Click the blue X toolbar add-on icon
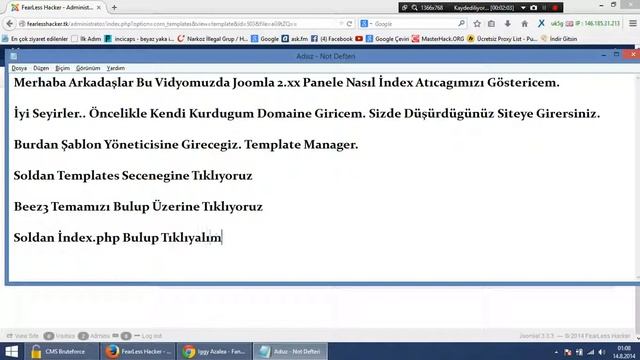This screenshot has height=360, width=640. coord(541,24)
